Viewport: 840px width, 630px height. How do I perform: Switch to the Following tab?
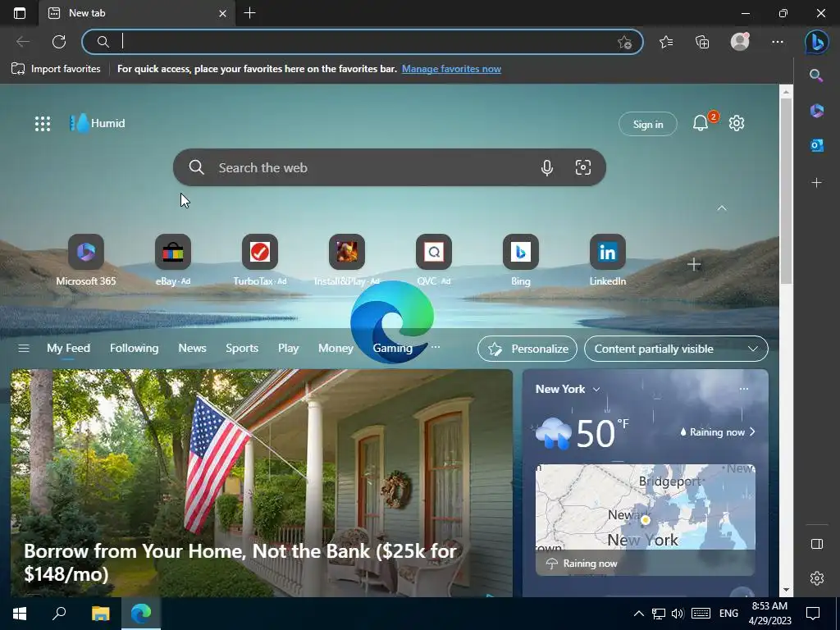coord(134,348)
